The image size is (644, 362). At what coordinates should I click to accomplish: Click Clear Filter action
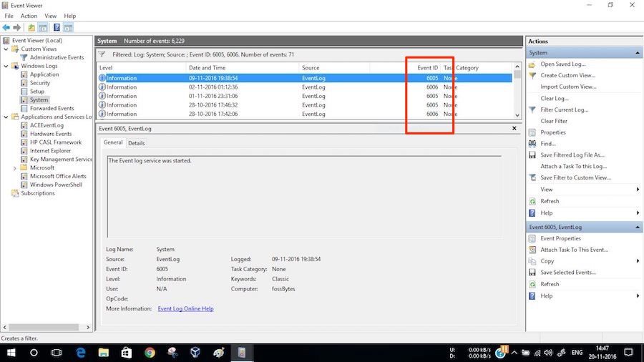(x=554, y=121)
